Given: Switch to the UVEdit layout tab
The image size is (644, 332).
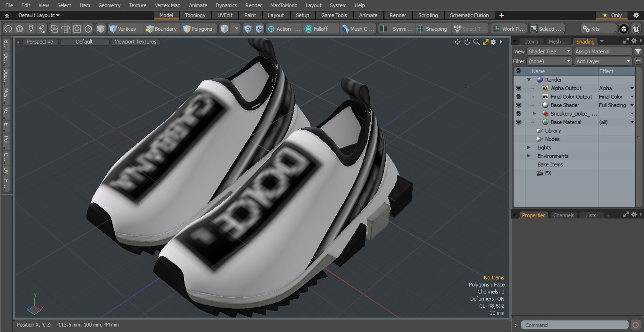Looking at the screenshot, I should [x=225, y=15].
